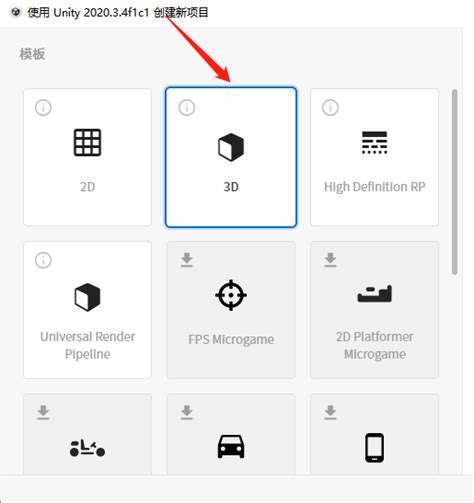Image resolution: width=474 pixels, height=503 pixels.
Task: Open info for the 2D template
Action: click(43, 108)
